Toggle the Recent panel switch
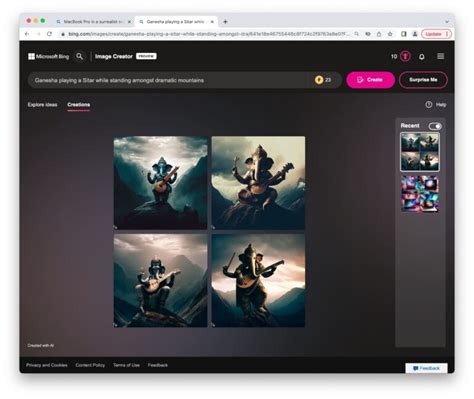 (x=435, y=126)
